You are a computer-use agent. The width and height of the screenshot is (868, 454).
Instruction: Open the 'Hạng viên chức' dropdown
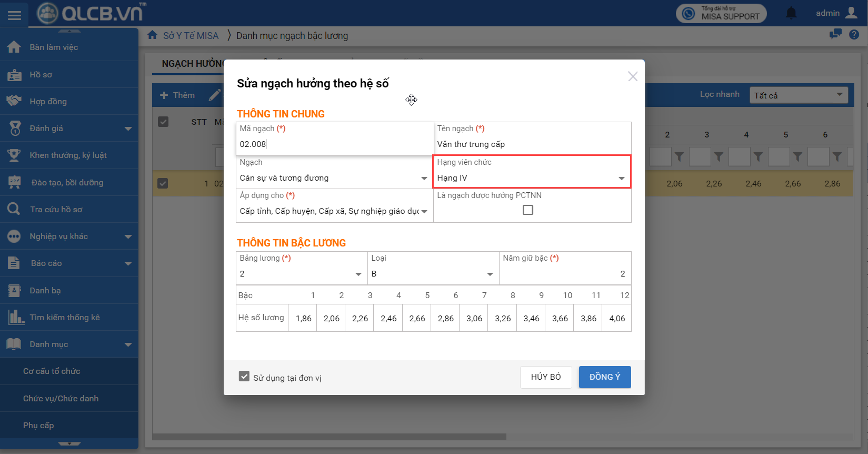(532, 178)
